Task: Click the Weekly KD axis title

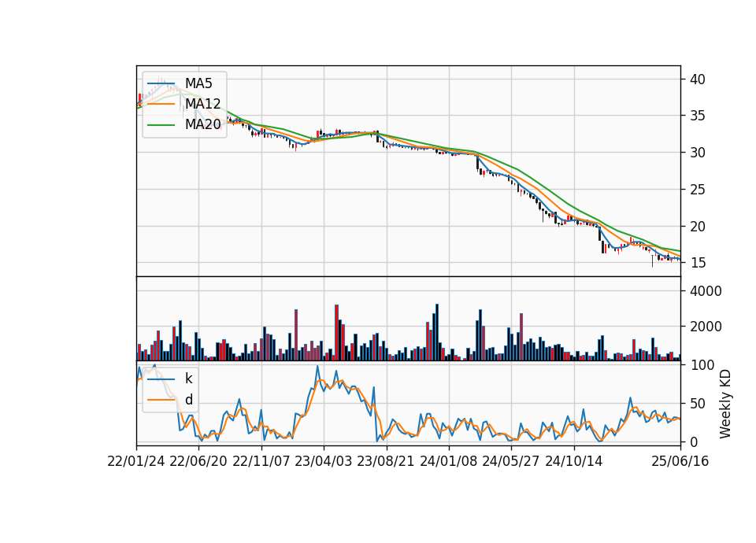Action: (x=725, y=404)
